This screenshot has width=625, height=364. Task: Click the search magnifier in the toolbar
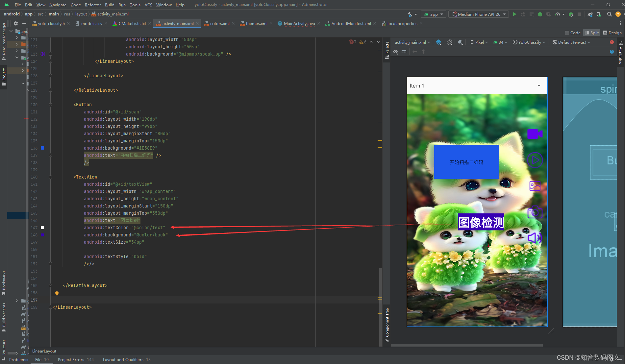(609, 14)
